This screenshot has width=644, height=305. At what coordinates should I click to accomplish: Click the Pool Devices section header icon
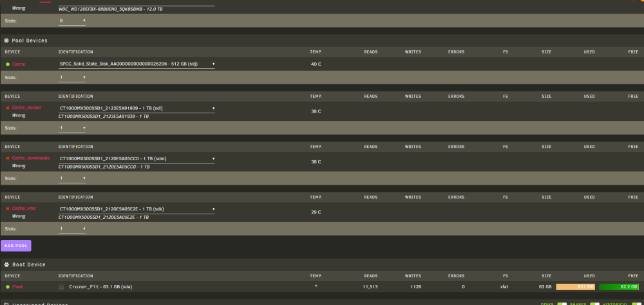point(6,41)
